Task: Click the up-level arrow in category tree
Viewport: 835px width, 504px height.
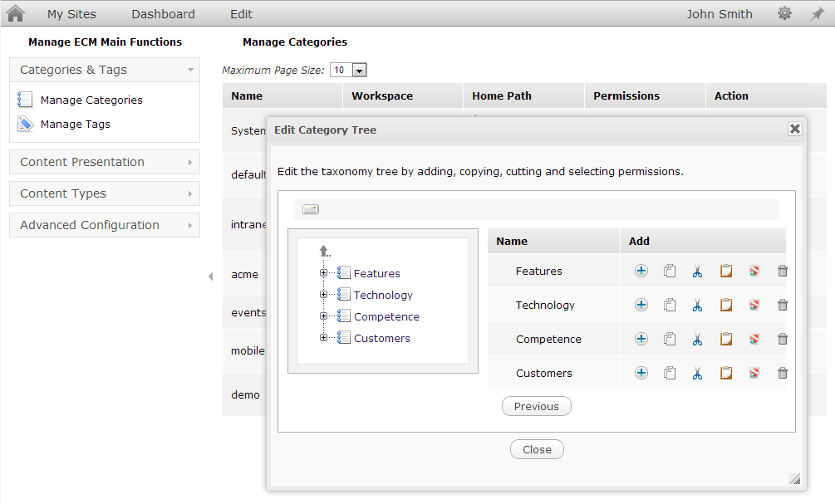Action: coord(324,251)
